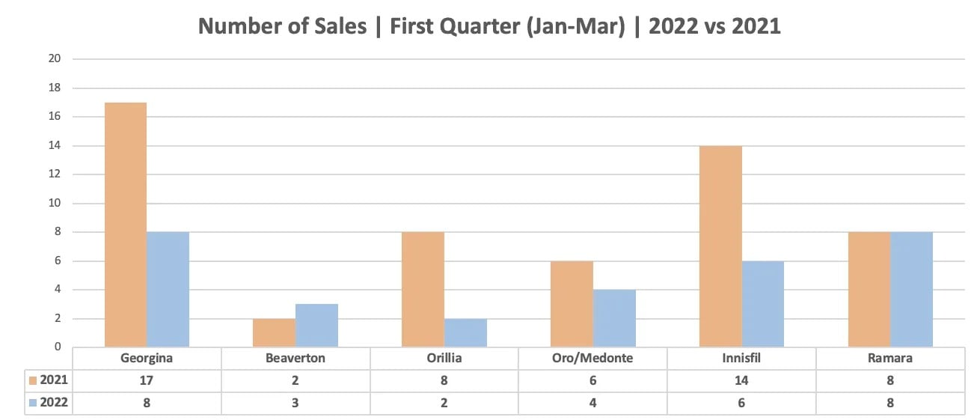Click the 3 cell for Beaverton 2022
Viewport: 980px width, 420px height.
pos(295,403)
